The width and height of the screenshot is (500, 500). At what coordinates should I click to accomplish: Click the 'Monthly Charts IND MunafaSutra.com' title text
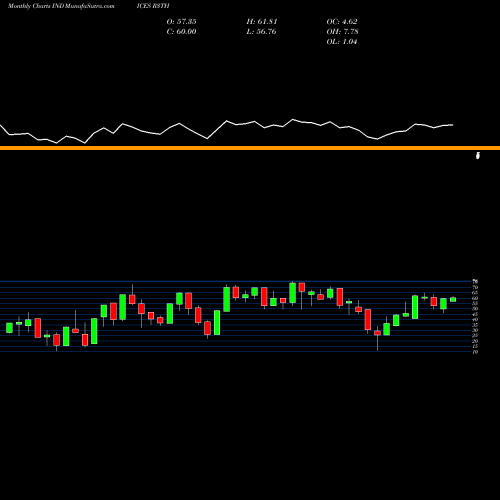pos(61,6)
